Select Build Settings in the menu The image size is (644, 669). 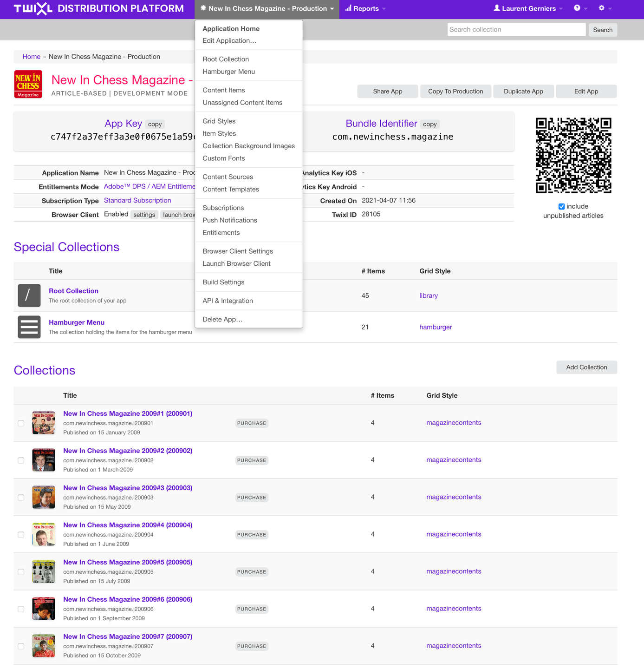pyautogui.click(x=223, y=282)
